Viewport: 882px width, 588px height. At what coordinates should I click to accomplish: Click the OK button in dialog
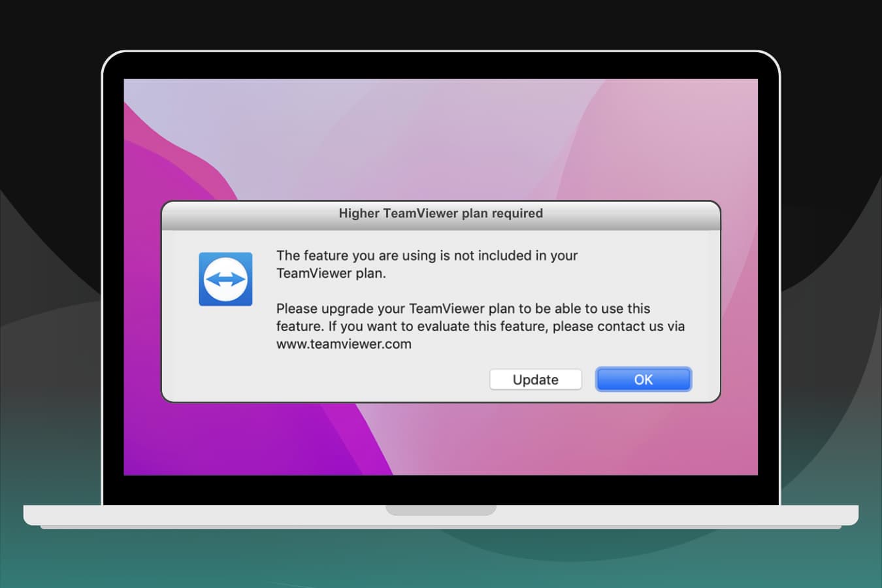[643, 380]
